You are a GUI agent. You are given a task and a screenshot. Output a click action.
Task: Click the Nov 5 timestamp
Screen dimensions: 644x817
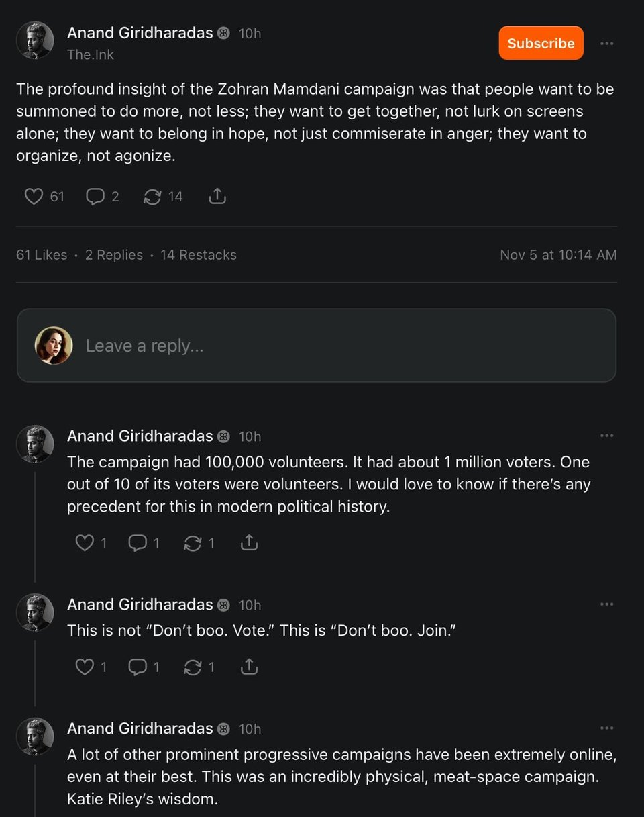tap(557, 254)
